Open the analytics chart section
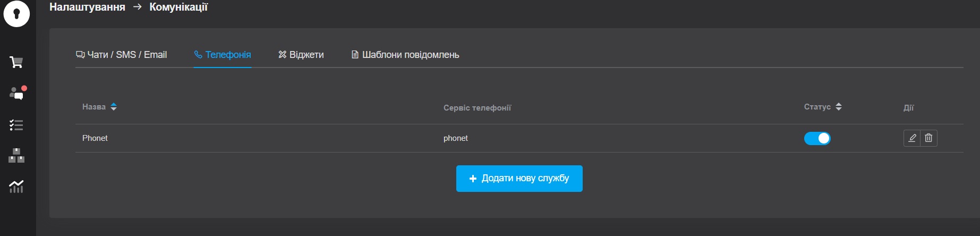The image size is (980, 236). tap(16, 187)
